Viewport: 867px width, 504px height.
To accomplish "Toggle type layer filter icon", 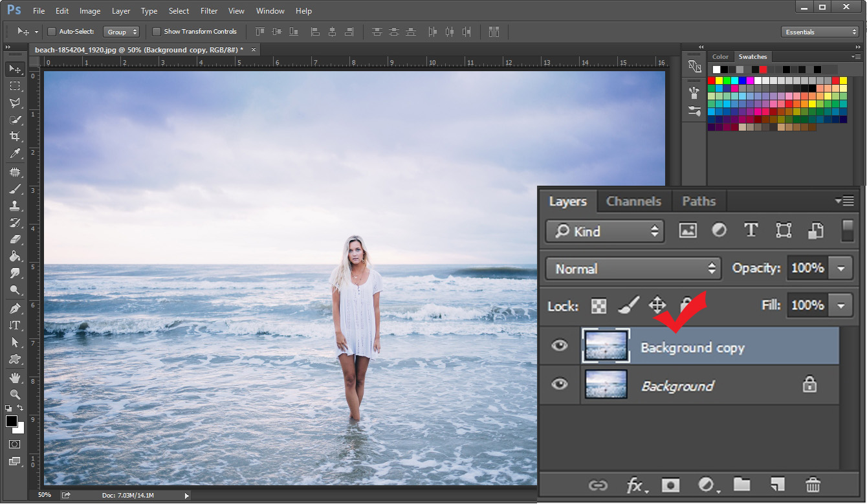I will coord(751,230).
